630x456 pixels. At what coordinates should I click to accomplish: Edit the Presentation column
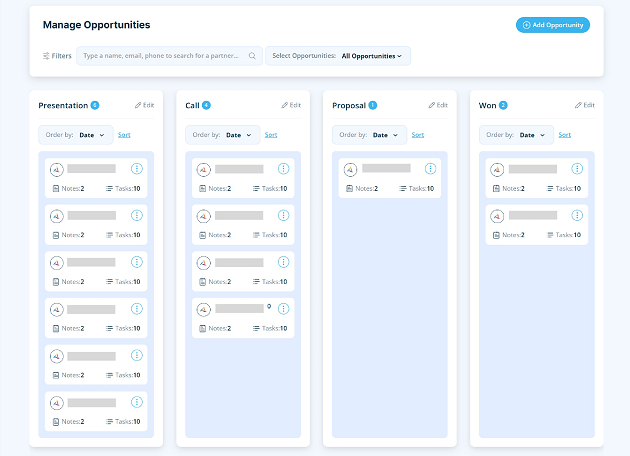(x=145, y=105)
